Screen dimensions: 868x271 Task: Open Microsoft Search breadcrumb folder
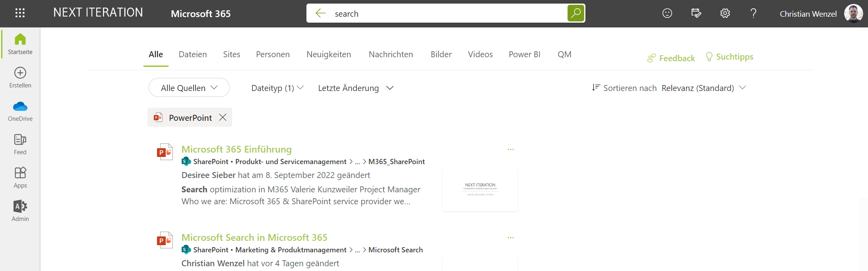click(x=395, y=250)
